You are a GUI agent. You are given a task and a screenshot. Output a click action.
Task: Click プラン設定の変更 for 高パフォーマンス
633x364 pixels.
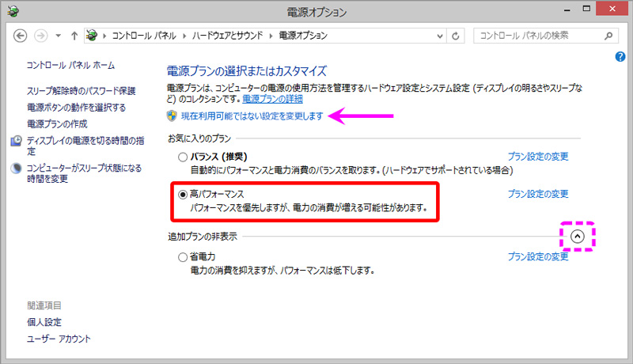537,194
